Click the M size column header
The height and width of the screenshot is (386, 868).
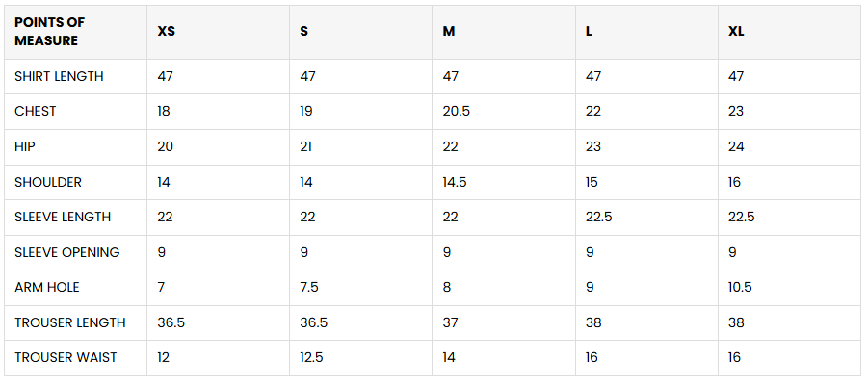coord(449,32)
